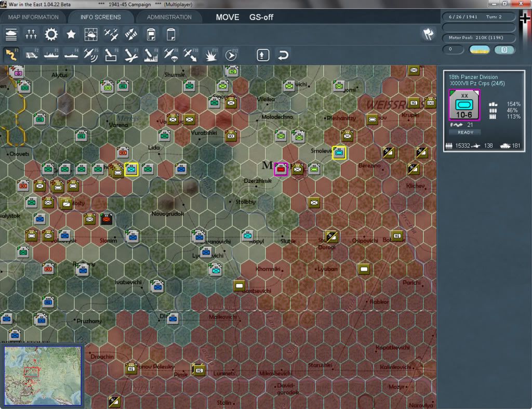
Task: Open the air doctrine planes icon
Action: click(x=111, y=34)
